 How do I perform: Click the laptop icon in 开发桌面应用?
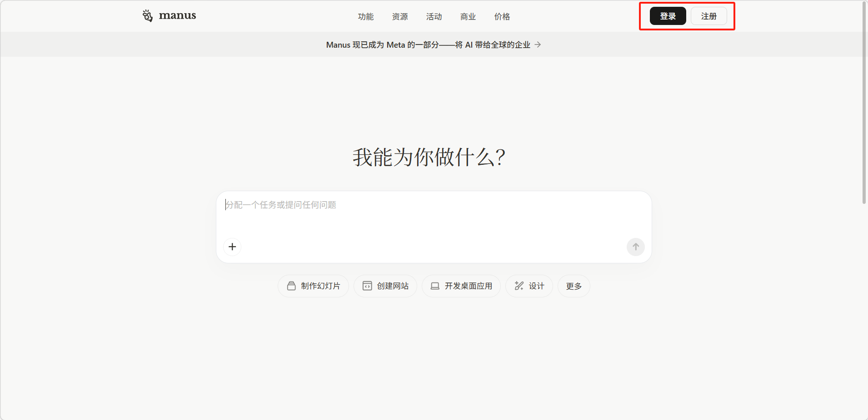pos(435,286)
